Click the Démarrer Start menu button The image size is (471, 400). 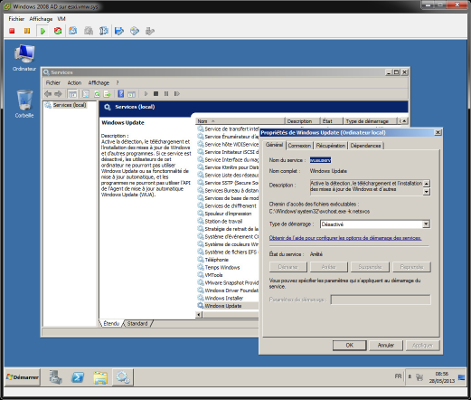tap(22, 377)
